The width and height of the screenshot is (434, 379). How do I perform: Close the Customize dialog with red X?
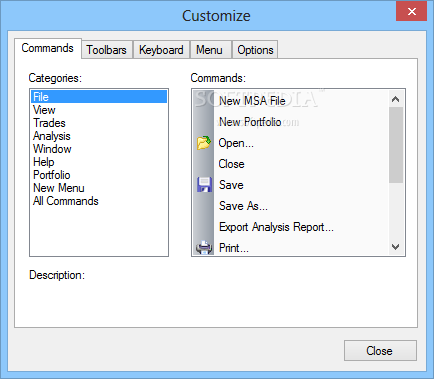click(x=412, y=12)
